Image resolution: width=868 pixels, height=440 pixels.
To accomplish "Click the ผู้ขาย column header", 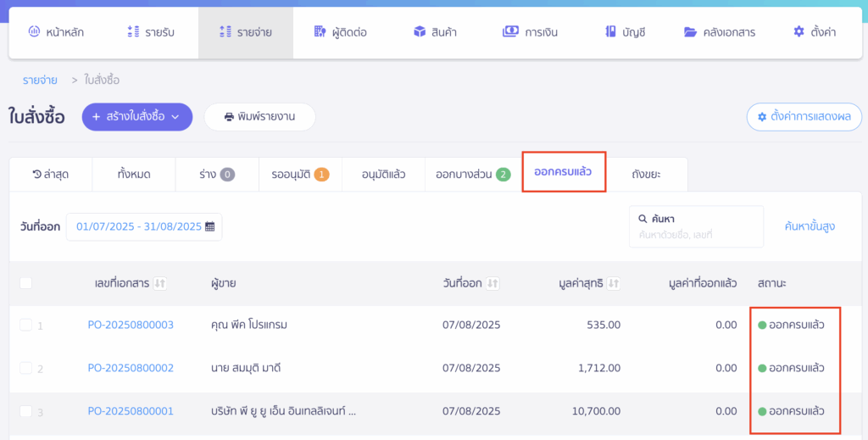I will coord(223,283).
